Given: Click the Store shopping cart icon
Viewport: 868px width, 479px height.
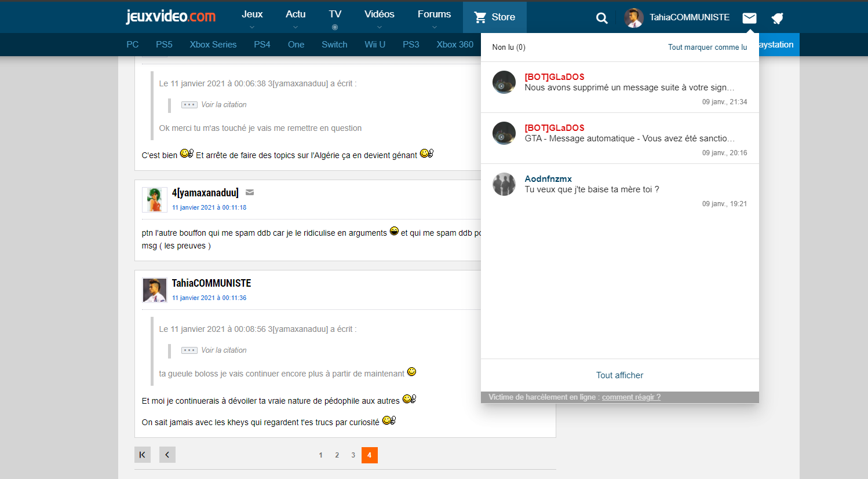Looking at the screenshot, I should pos(480,17).
